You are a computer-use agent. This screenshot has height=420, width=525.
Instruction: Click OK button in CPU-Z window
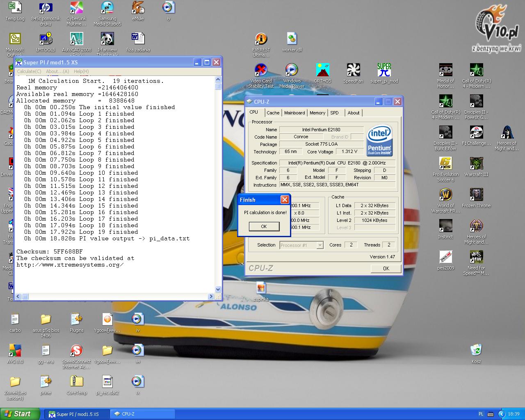point(386,268)
